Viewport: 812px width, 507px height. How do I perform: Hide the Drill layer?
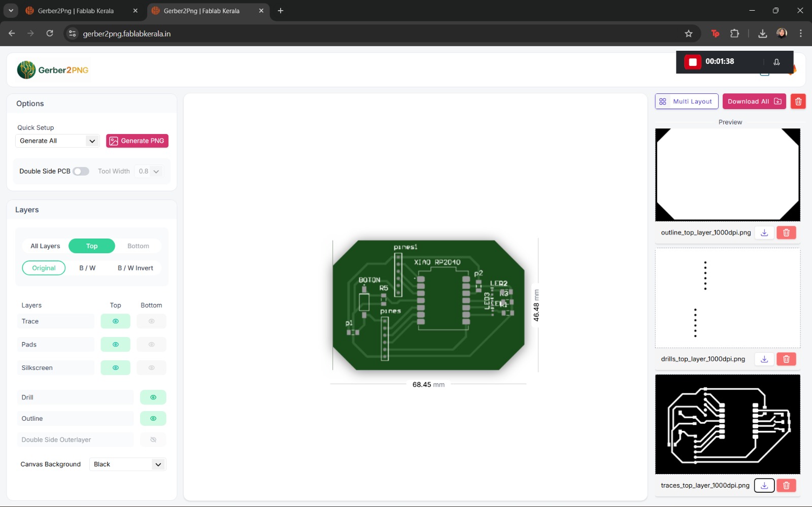click(153, 397)
